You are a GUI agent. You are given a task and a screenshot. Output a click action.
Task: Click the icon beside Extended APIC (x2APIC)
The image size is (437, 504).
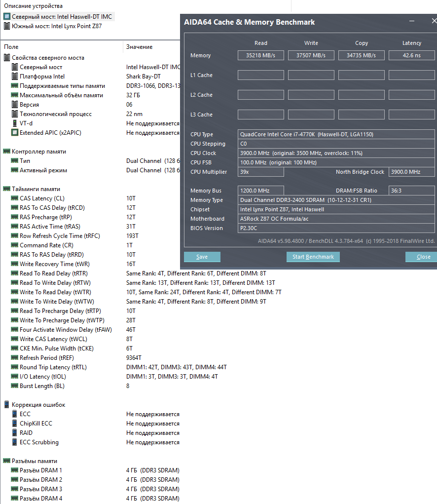[x=14, y=132]
